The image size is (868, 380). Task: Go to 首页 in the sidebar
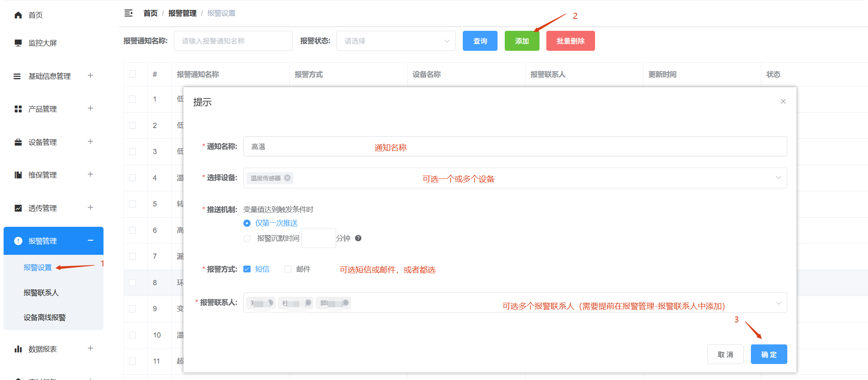pos(36,15)
